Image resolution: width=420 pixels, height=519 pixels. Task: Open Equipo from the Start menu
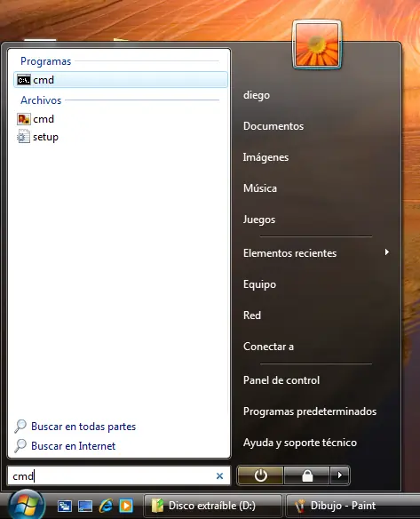(x=259, y=284)
